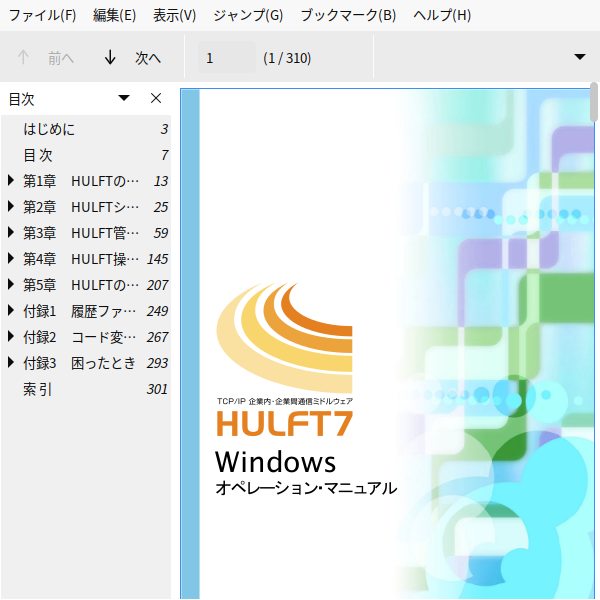
Task: Open the ファイル(F) menu
Action: [x=42, y=15]
